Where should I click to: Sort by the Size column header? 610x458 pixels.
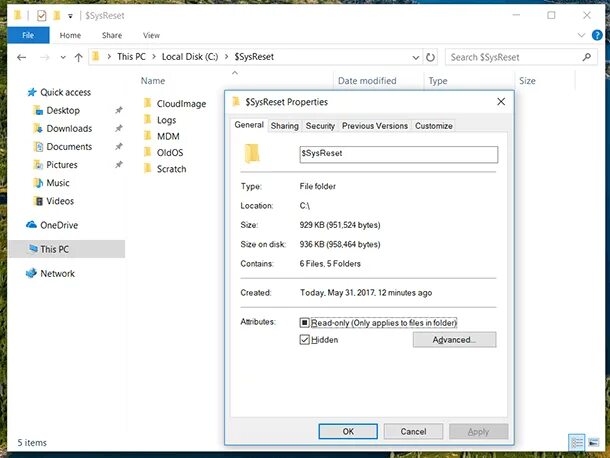527,81
